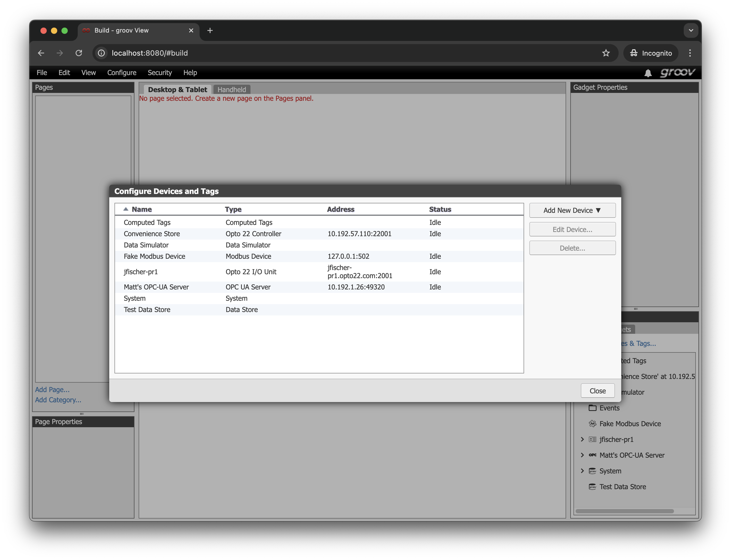Viewport: 731px width, 560px height.
Task: Expand Matt's OPC-UA Server node
Action: click(582, 455)
